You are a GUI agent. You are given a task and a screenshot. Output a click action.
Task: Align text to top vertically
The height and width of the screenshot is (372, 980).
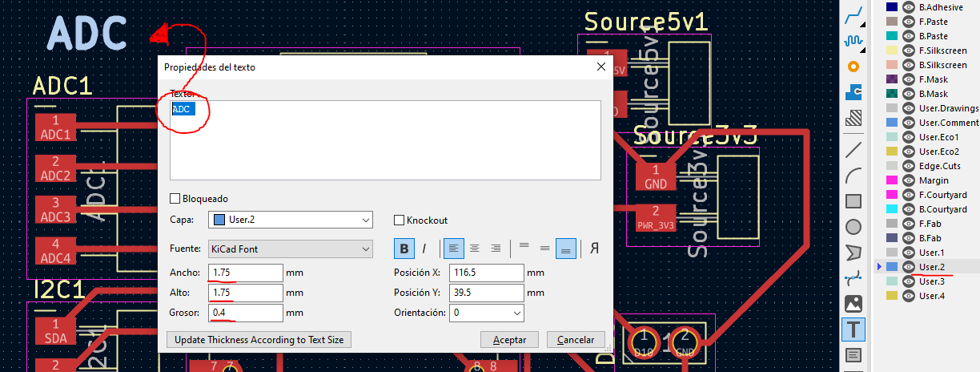pyautogui.click(x=524, y=249)
